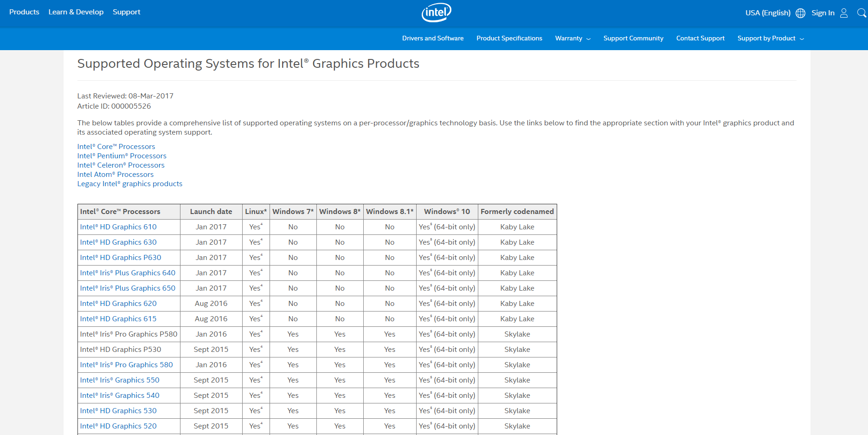Open the search magnifier icon
Screen dimensions: 868x435
coord(862,13)
